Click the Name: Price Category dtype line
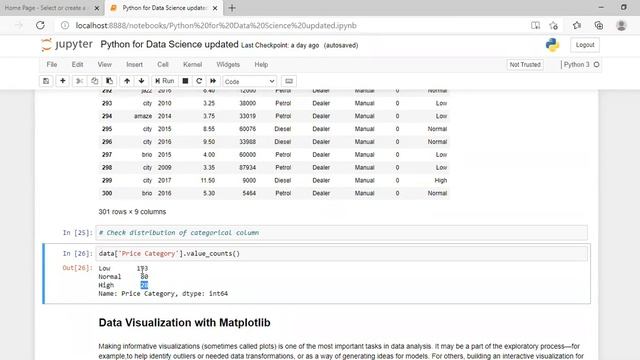 pos(163,293)
